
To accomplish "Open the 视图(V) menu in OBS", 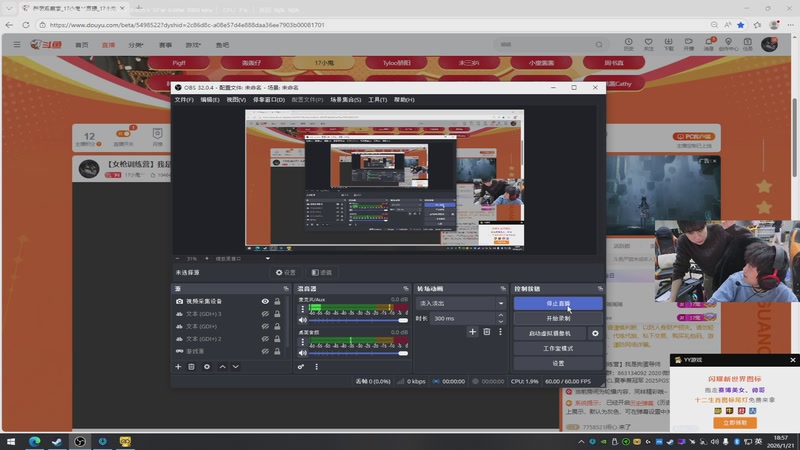I will click(x=236, y=100).
